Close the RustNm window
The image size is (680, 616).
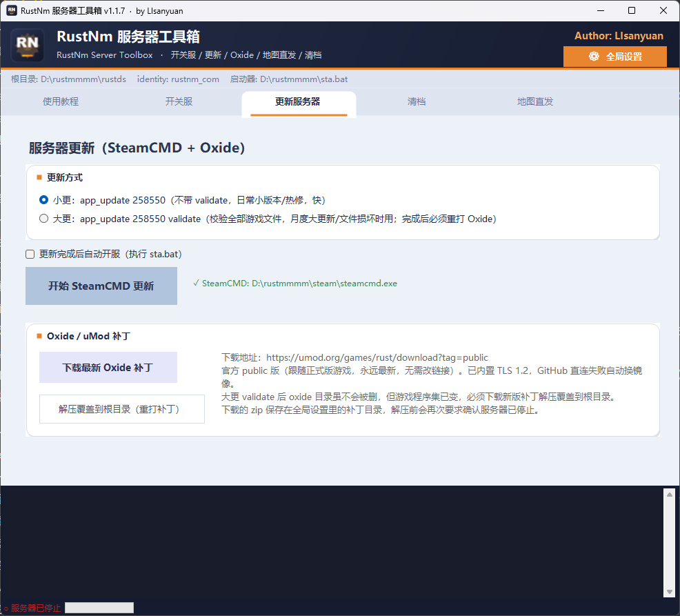pos(663,10)
